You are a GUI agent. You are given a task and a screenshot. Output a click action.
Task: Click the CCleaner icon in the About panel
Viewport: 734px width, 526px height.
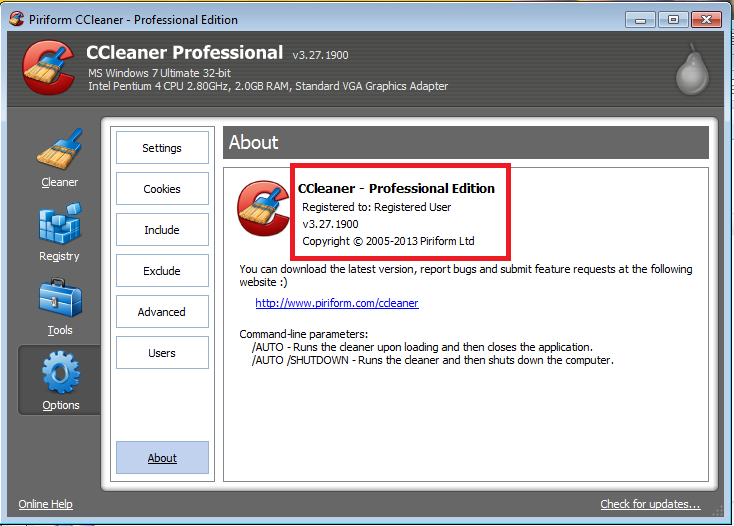tap(263, 208)
